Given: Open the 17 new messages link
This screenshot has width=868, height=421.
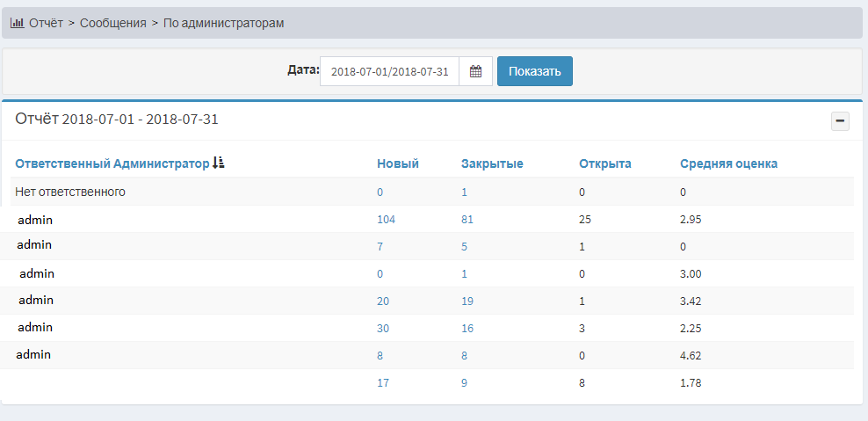Looking at the screenshot, I should pyautogui.click(x=383, y=383).
